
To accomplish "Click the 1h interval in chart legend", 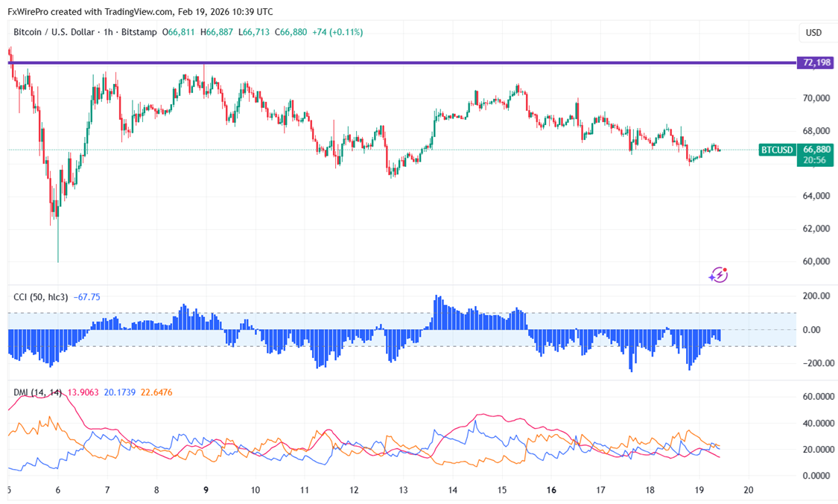I will click(x=109, y=32).
